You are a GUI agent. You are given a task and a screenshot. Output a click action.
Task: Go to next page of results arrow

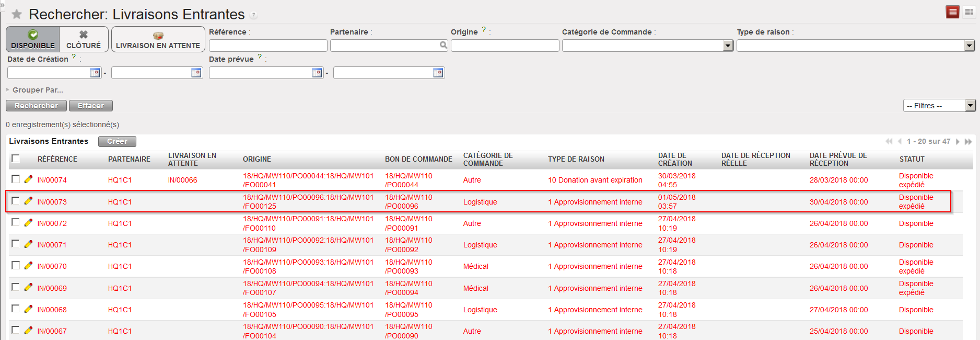pyautogui.click(x=958, y=142)
